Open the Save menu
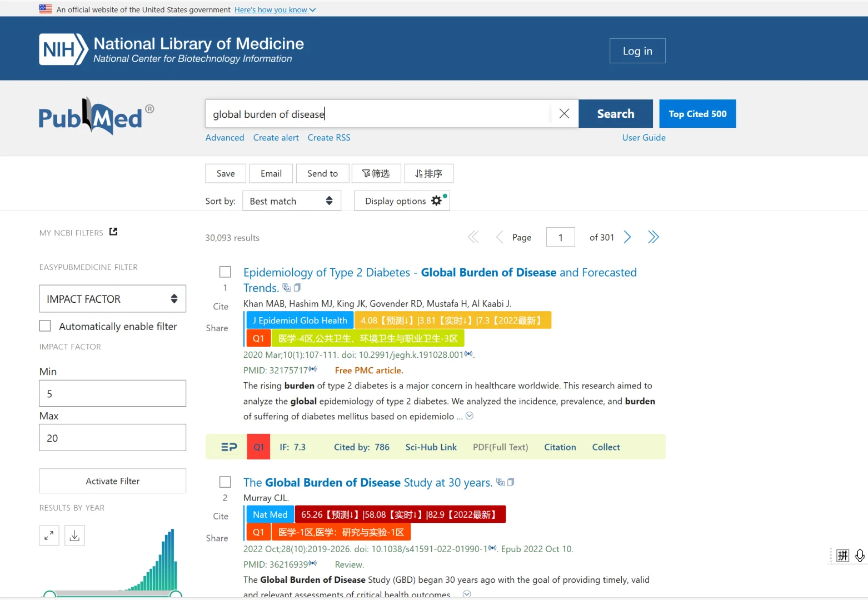Screen dimensions: 868x600 tap(226, 173)
